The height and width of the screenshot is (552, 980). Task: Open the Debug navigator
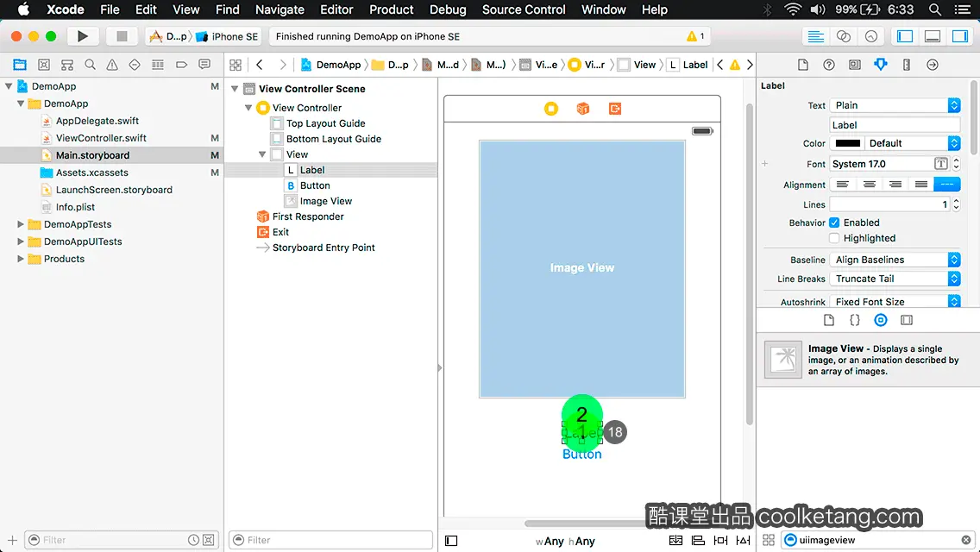(x=158, y=65)
